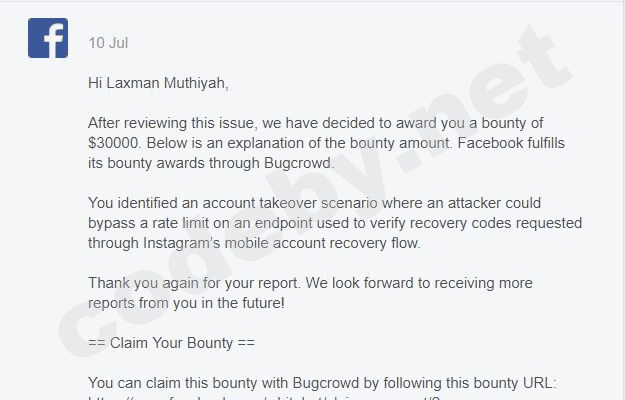Click the phrase "mobile account recovery flow"

pyautogui.click(x=322, y=243)
